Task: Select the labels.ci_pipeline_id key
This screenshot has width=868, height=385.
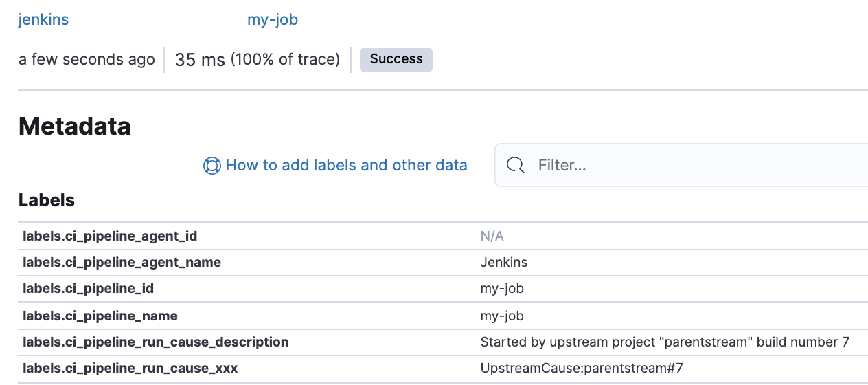Action: pyautogui.click(x=88, y=289)
